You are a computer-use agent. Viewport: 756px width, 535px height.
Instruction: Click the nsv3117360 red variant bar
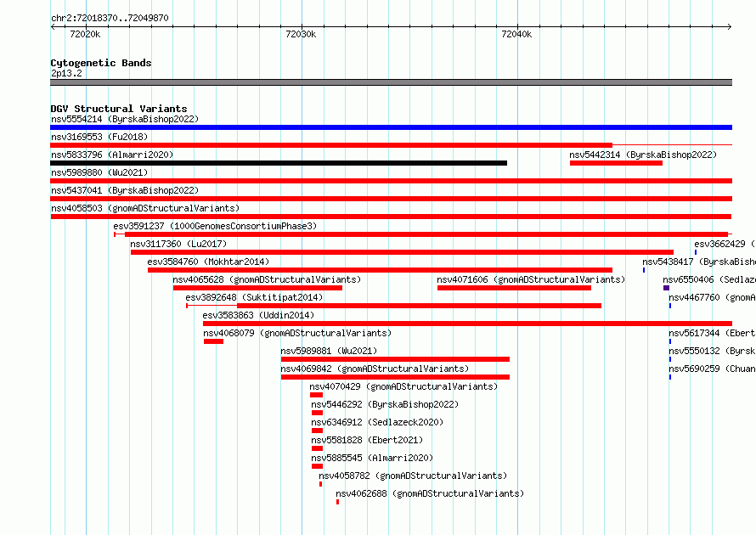[402, 252]
